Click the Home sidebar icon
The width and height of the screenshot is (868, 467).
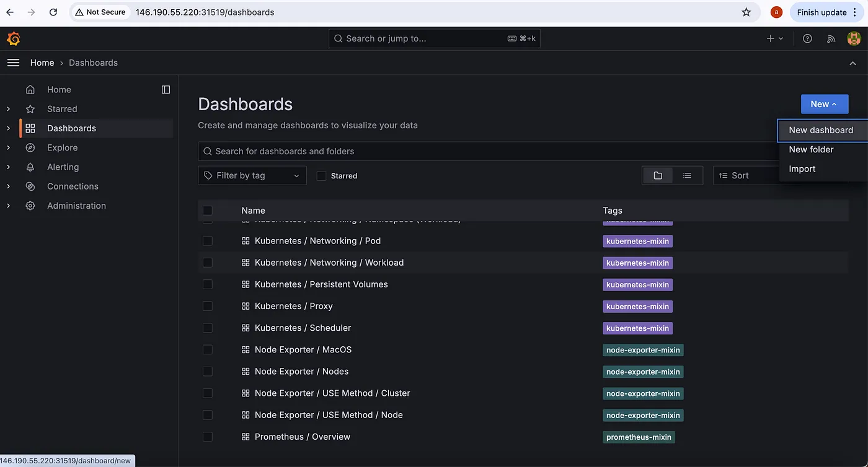pos(30,90)
